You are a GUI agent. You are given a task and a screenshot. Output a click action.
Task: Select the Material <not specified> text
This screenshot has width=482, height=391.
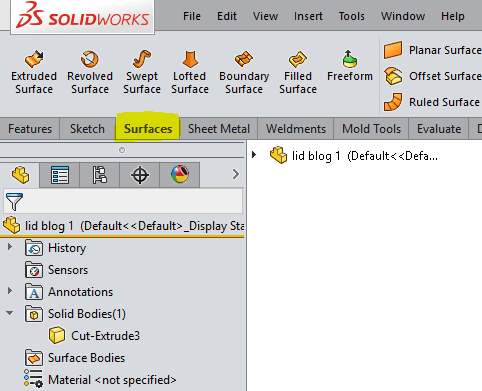pos(112,380)
